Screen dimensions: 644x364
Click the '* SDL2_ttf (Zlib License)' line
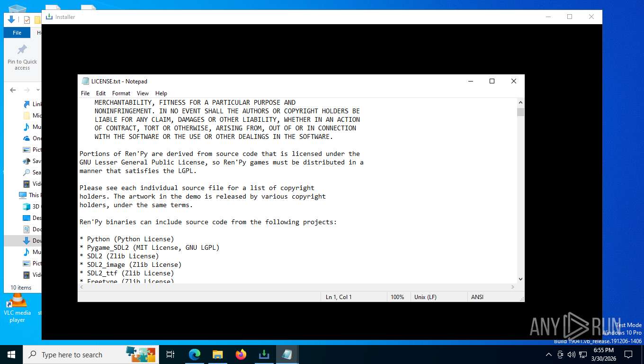point(127,273)
